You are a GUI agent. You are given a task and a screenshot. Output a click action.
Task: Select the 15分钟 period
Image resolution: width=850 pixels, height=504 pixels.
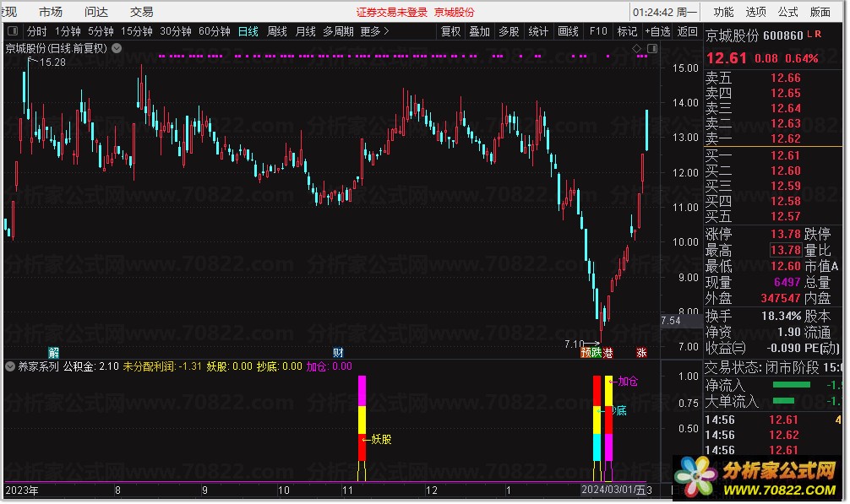pos(137,31)
